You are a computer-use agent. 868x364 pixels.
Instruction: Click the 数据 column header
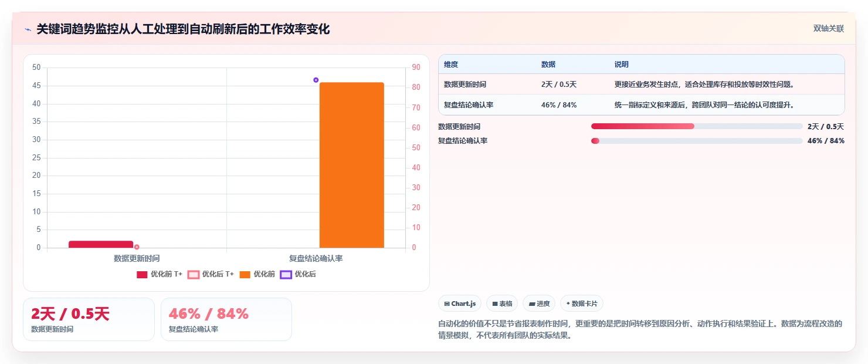548,64
